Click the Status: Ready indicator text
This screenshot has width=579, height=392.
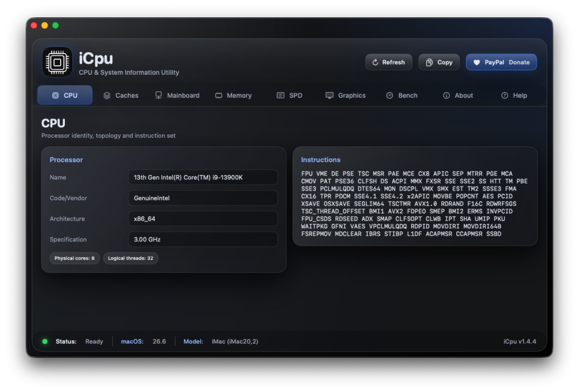click(79, 342)
